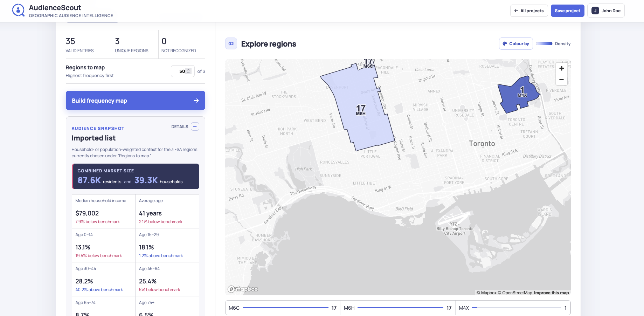This screenshot has width=644, height=316.
Task: Open the Mapbox attribution link
Action: (486, 293)
